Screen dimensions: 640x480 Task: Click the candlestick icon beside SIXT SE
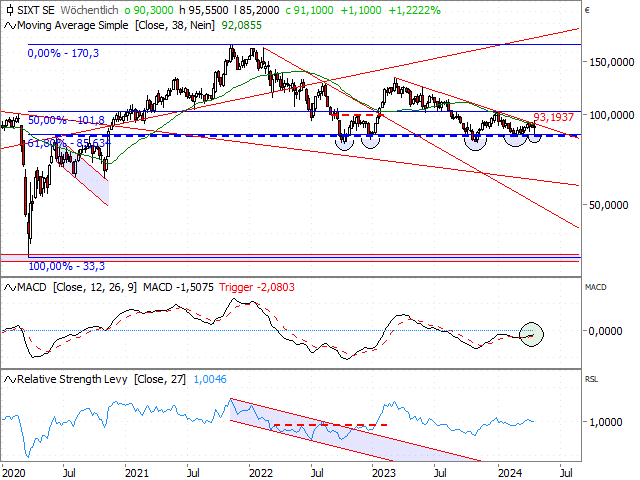10,10
